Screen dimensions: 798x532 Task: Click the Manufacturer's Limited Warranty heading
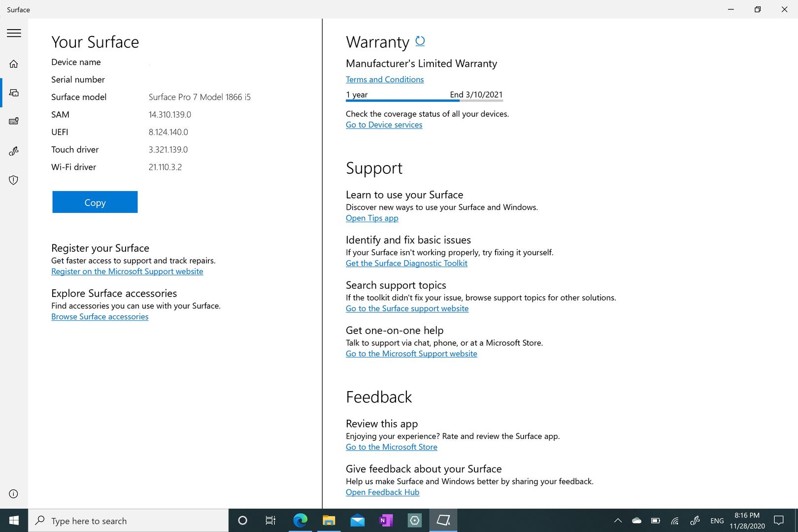click(x=422, y=64)
